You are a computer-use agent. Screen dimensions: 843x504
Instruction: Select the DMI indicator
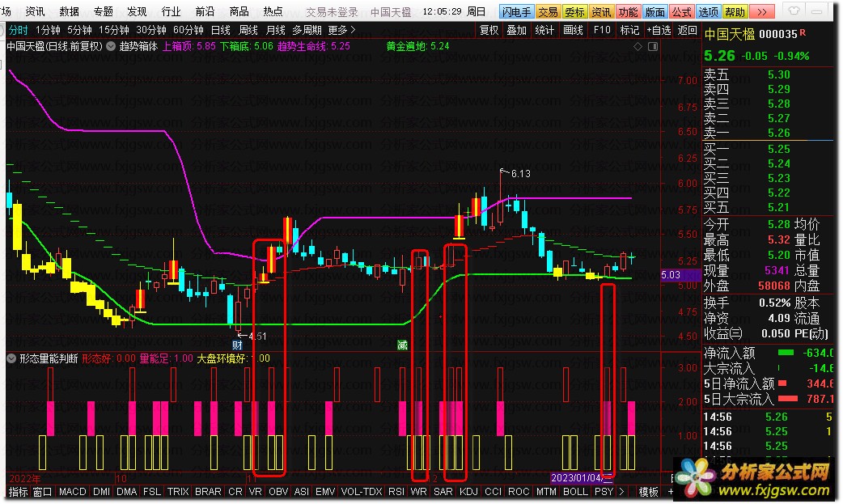click(x=102, y=492)
